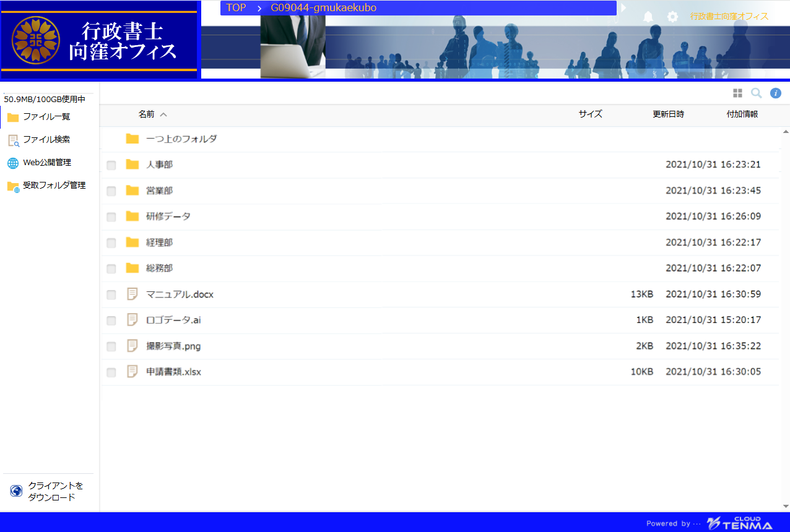Tick the checkbox for 申請書類.xlsx
The image size is (790, 532).
111,372
